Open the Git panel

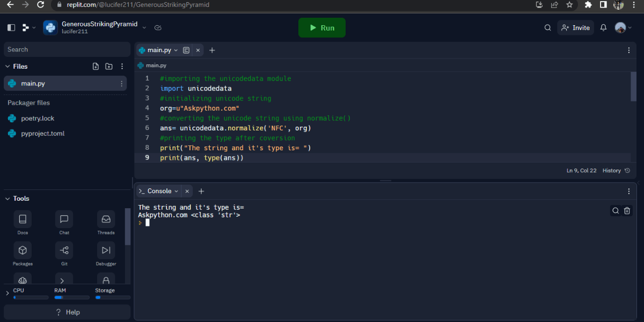64,254
